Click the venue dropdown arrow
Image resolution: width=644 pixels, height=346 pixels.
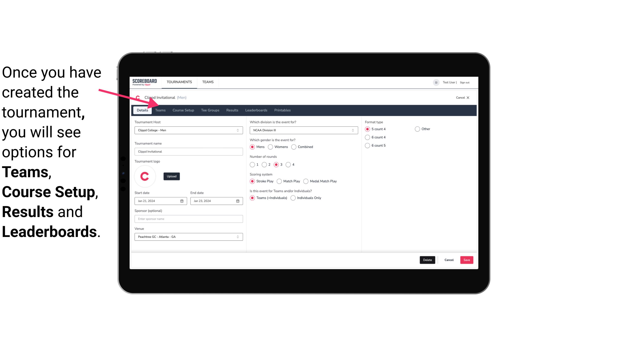pyautogui.click(x=238, y=237)
